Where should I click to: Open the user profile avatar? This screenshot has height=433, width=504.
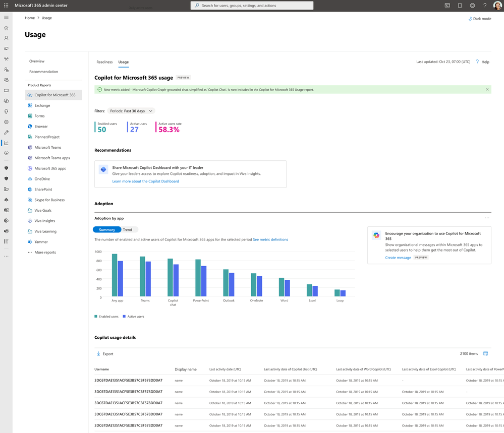coord(497,6)
